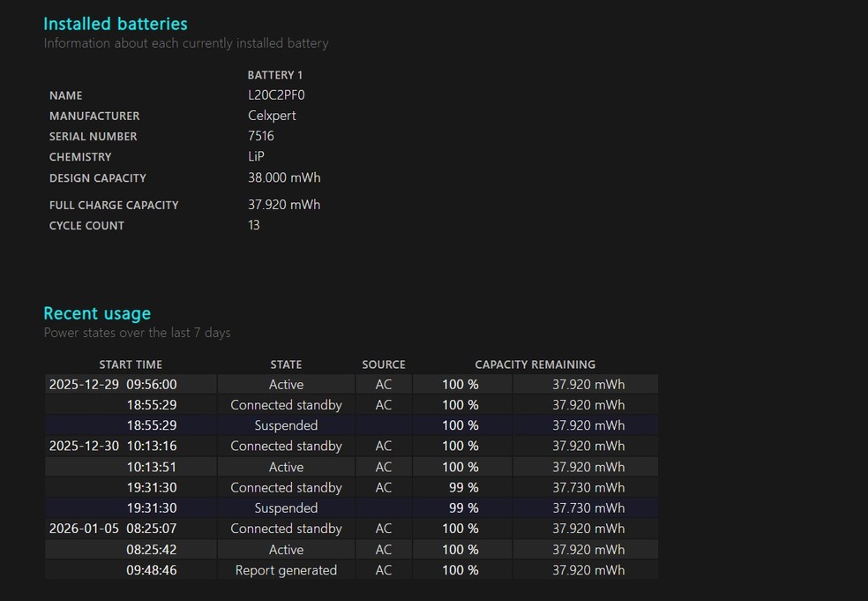Select the SOURCE column header
Image resolution: width=868 pixels, height=601 pixels.
click(x=384, y=364)
